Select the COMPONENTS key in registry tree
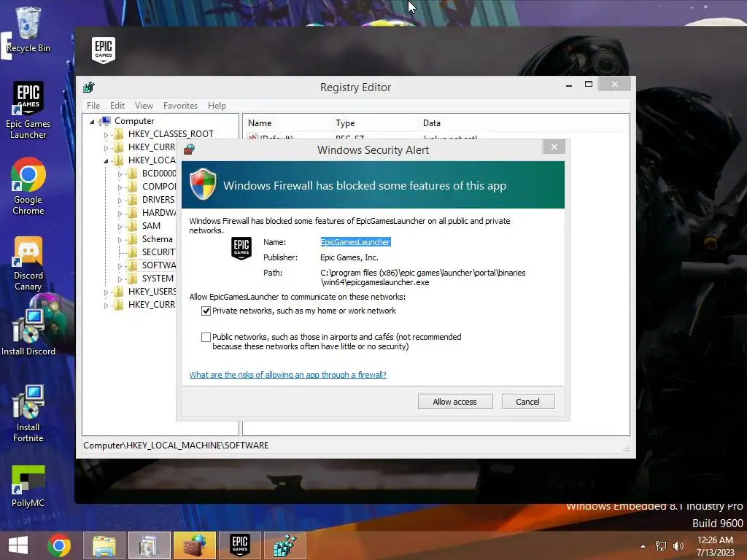This screenshot has height=560, width=747. [x=158, y=186]
